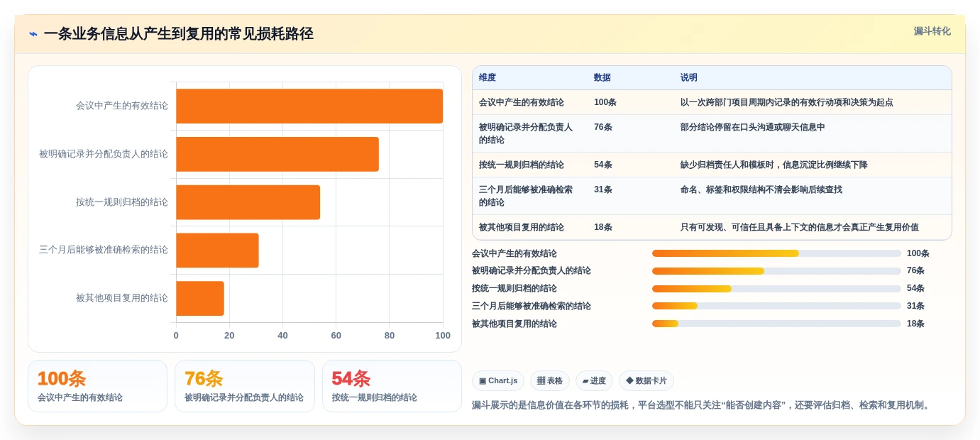Click chart bar for 会议中产生的有效结论
Viewport: 980px width, 440px height.
(x=309, y=106)
